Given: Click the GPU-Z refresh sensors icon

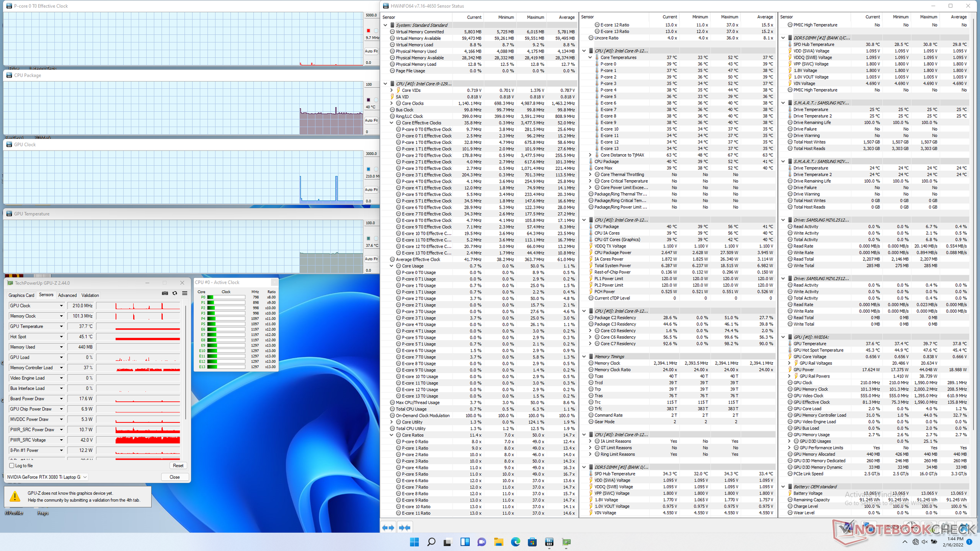Looking at the screenshot, I should pyautogui.click(x=175, y=293).
